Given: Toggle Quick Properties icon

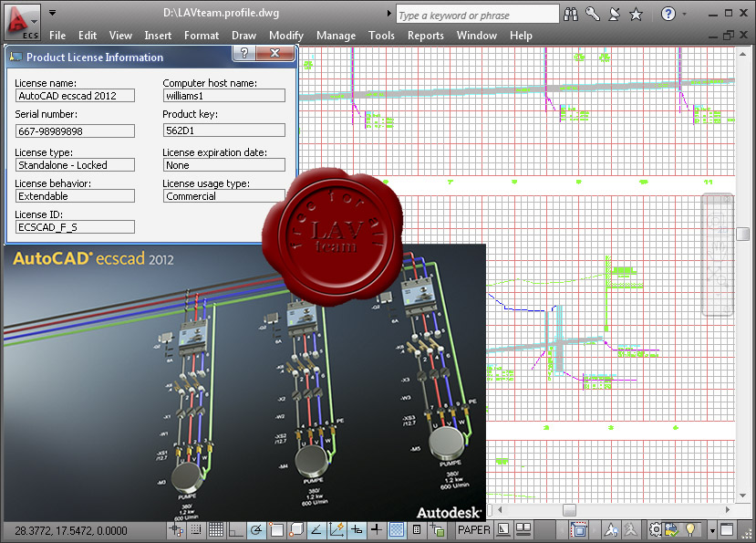Looking at the screenshot, I should [417, 530].
